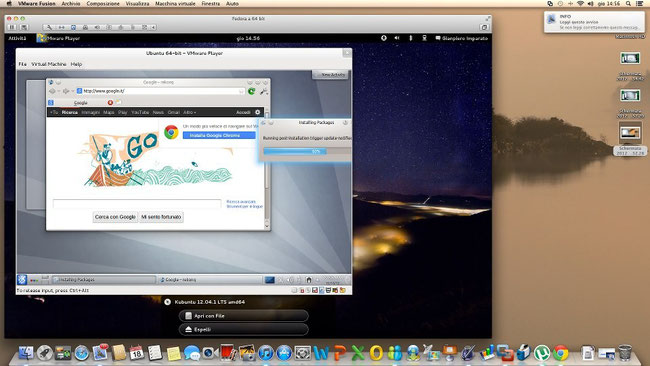The image size is (650, 366).
Task: Open the Wi-Fi icon in macOS menu bar
Action: click(580, 3)
